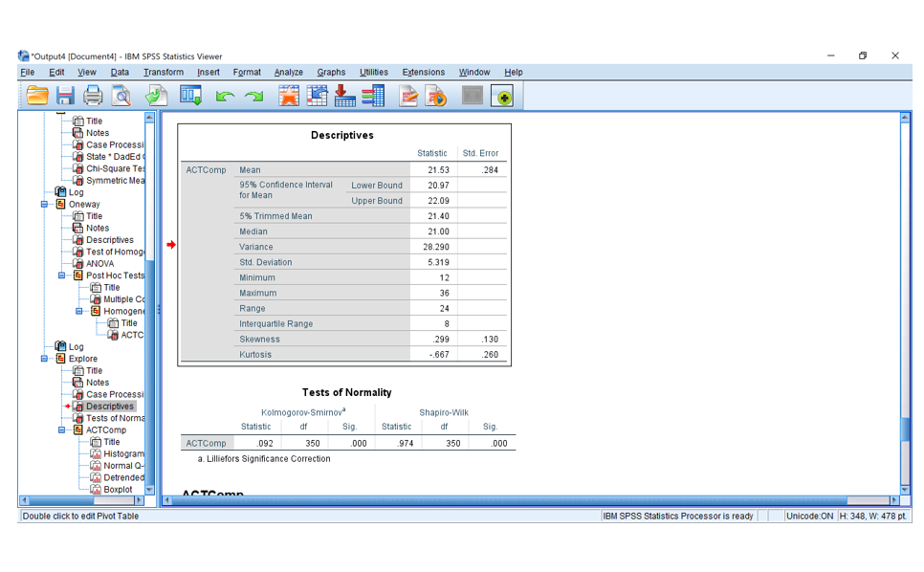Select the Normal Q-Q plot outline item
This screenshot has height=572, width=924.
click(123, 466)
